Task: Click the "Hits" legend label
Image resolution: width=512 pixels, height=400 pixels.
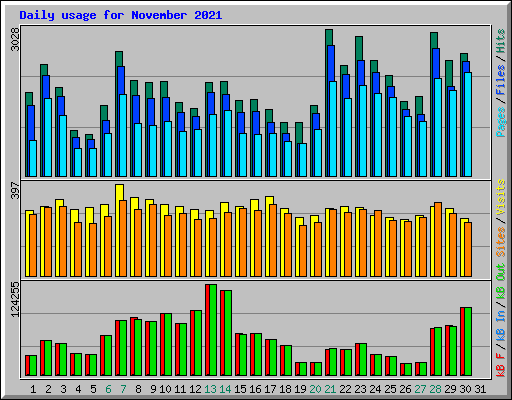Action: click(x=501, y=41)
